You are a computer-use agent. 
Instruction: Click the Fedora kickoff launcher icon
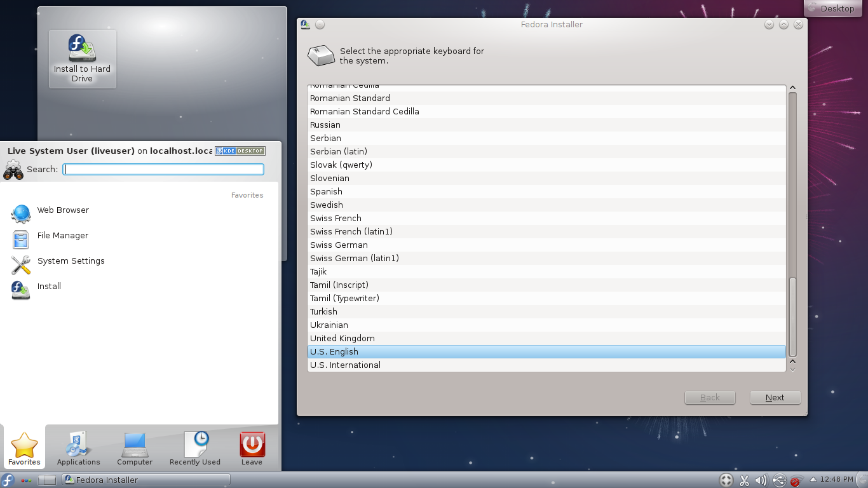coord(8,480)
